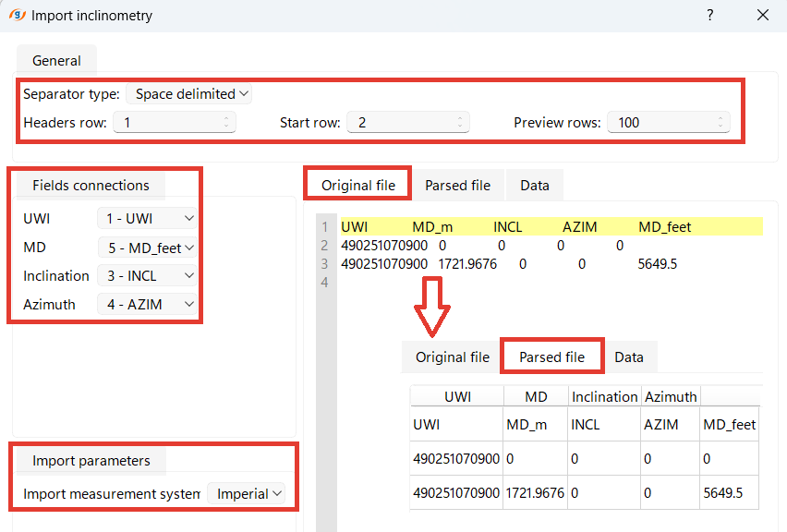Expand the Inclination column dropdown
This screenshot has height=532, width=787.
point(148,276)
